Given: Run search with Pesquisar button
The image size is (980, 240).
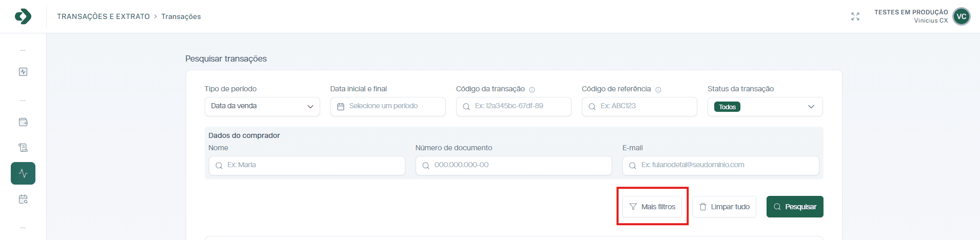Looking at the screenshot, I should click(794, 207).
